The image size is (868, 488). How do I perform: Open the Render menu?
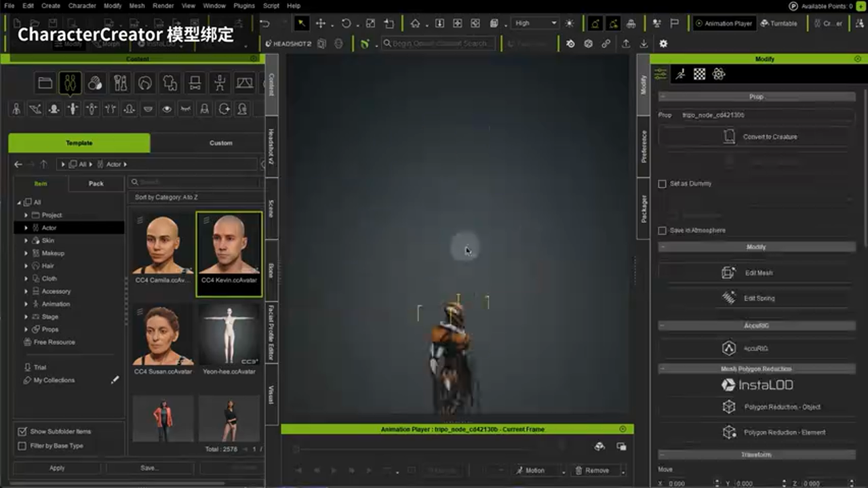coord(163,5)
